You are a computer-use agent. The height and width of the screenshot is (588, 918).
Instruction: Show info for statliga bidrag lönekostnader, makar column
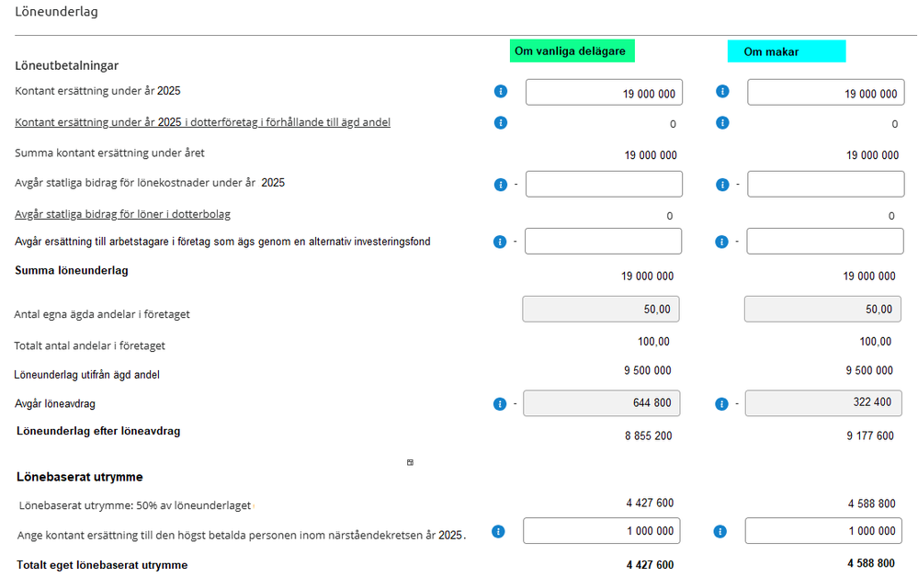click(722, 185)
